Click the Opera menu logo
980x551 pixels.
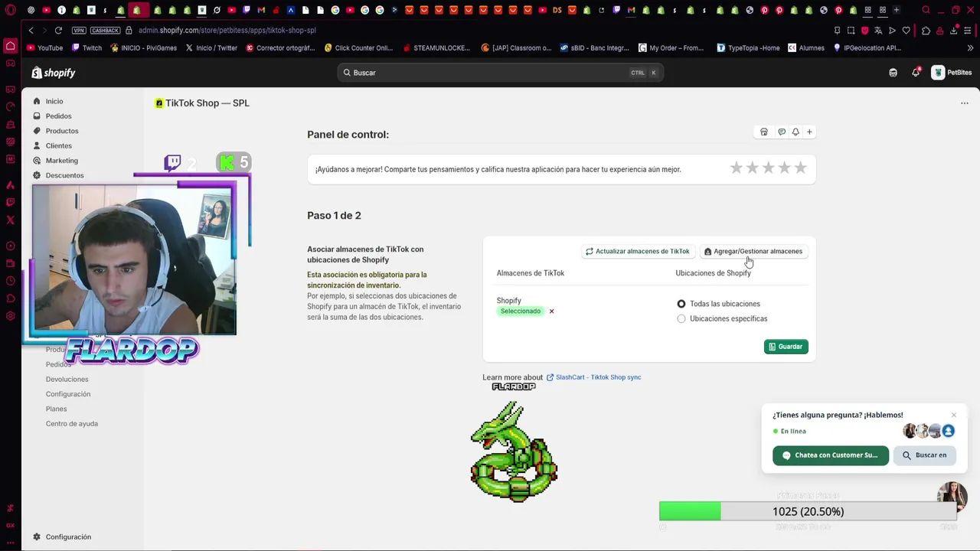point(10,10)
